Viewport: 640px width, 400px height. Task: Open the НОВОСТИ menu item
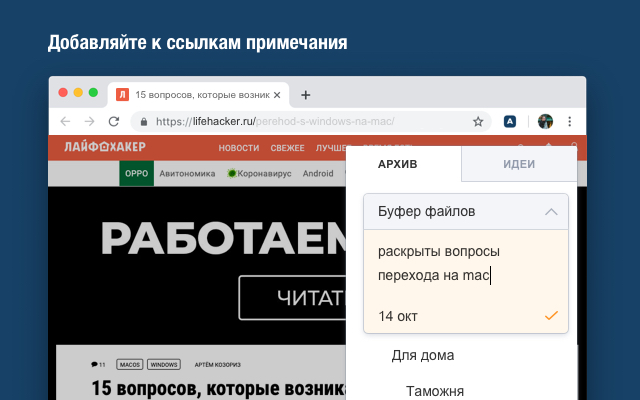pos(239,148)
